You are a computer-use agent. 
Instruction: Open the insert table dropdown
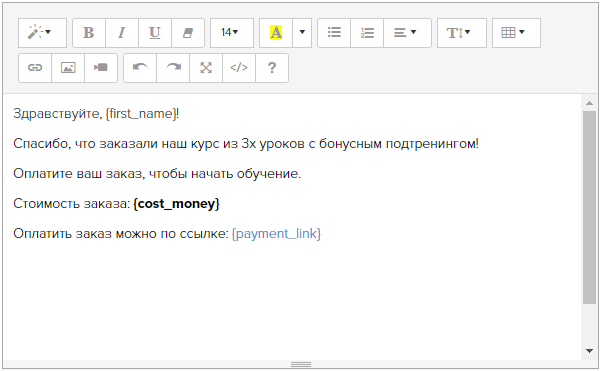516,33
